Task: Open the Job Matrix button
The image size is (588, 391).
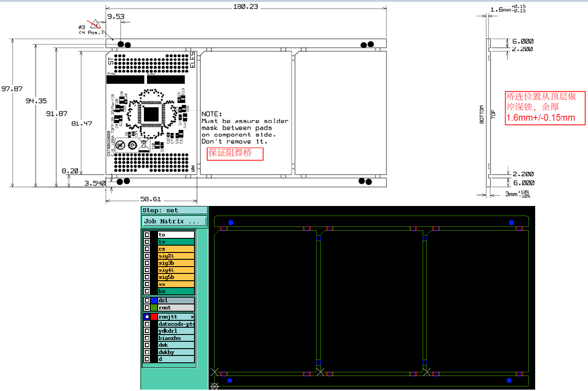Action: coord(174,221)
